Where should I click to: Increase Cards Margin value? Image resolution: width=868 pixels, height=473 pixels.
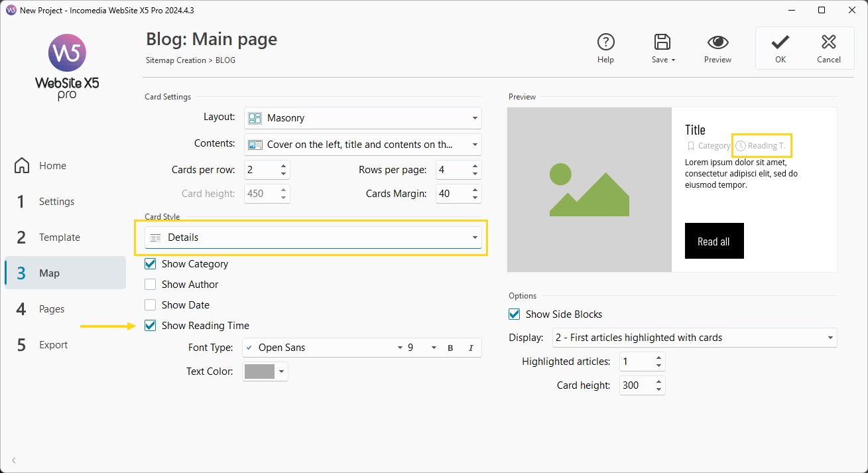[x=475, y=190]
